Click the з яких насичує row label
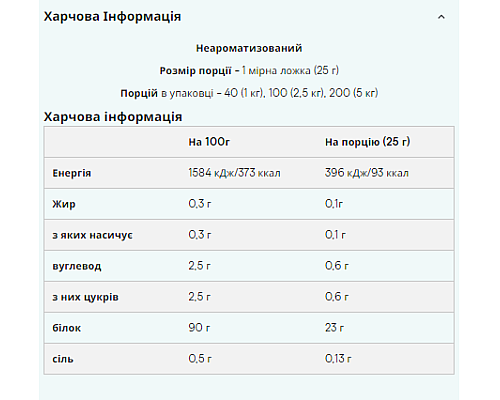Image resolution: width=500 pixels, height=400 pixels. point(92,235)
